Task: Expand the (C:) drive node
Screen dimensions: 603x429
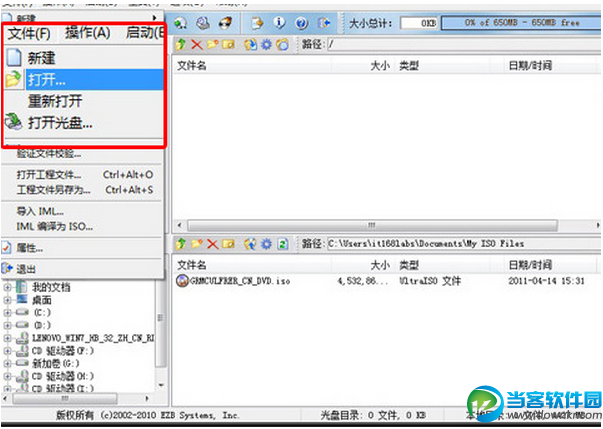Action: pos(7,313)
